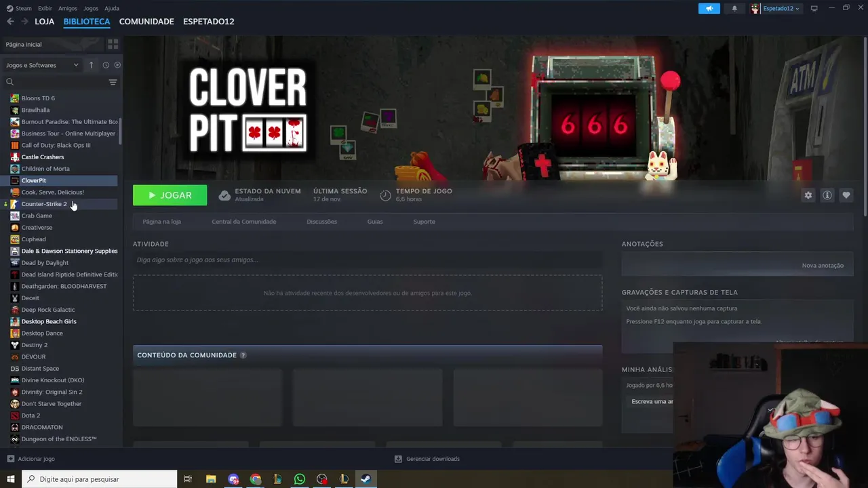The height and width of the screenshot is (488, 868).
Task: Open Central da Comunidade link
Action: tap(244, 222)
